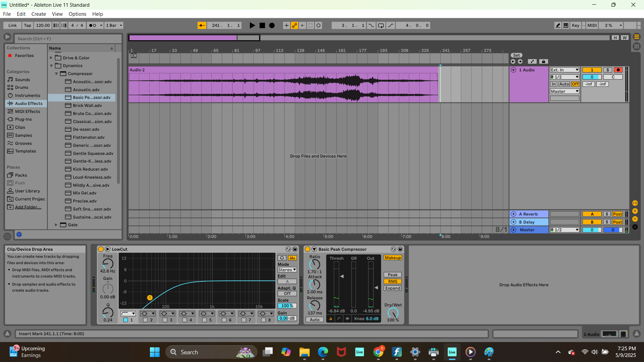Adjust the track 1 Audio volume slider
The image size is (644, 362).
click(x=592, y=77)
